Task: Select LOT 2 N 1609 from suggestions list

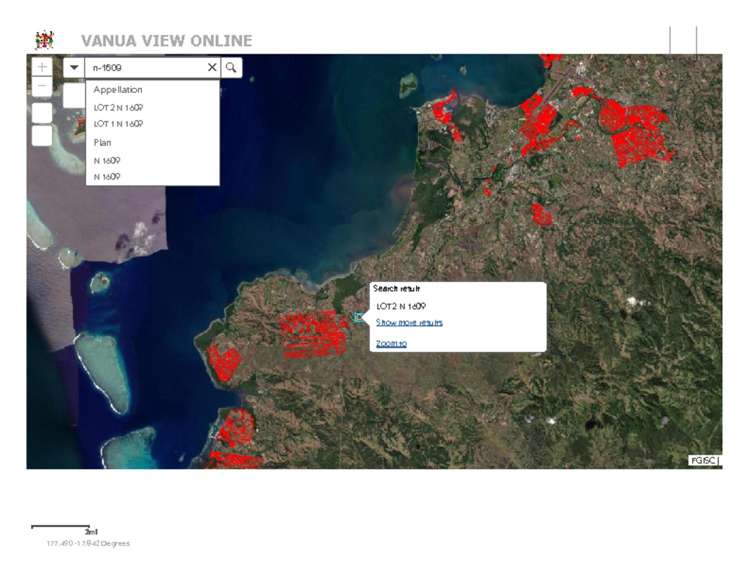Action: [x=119, y=107]
